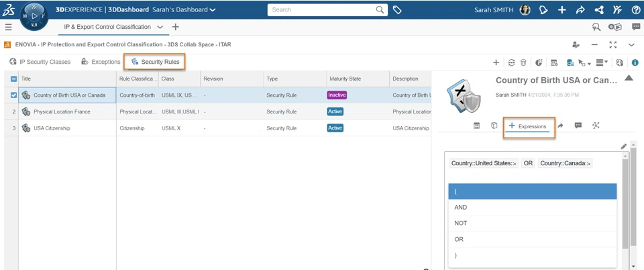Screen dimensions: 644x270
Task: Maximize widget with the fullscreen icon
Action: [x=612, y=44]
